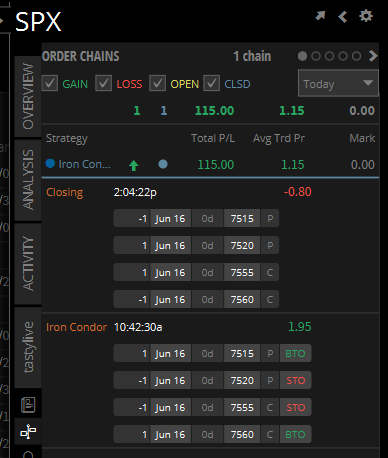Click the SPX symbol title
The width and height of the screenshot is (388, 458).
(38, 22)
